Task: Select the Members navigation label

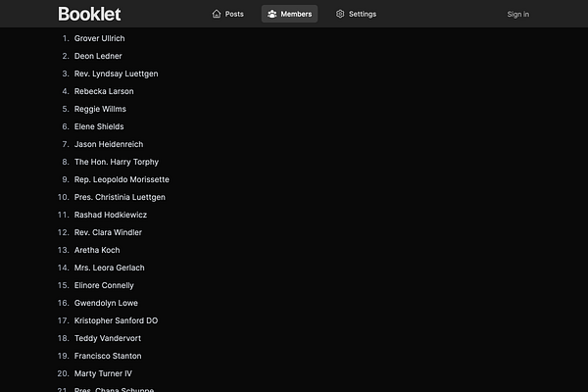Action: [x=296, y=14]
